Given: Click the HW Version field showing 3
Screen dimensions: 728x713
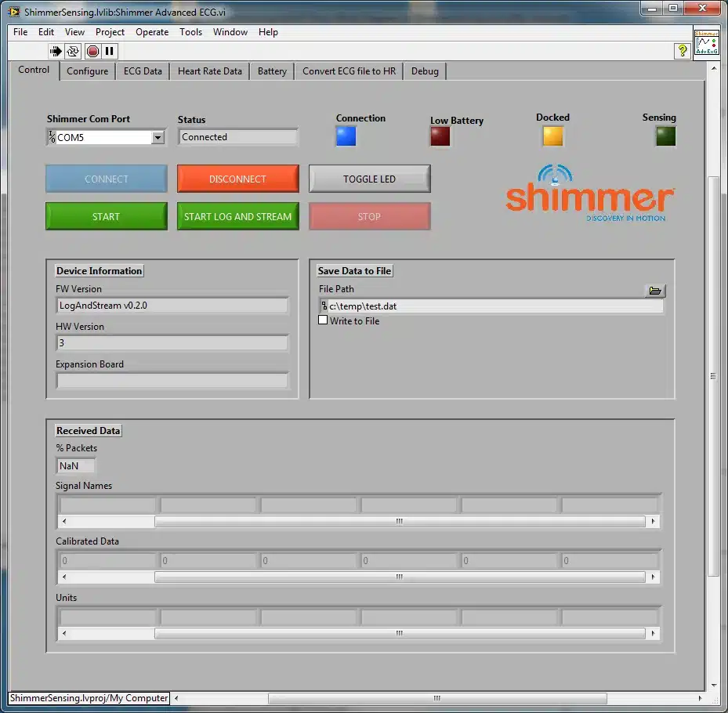Looking at the screenshot, I should [x=172, y=343].
